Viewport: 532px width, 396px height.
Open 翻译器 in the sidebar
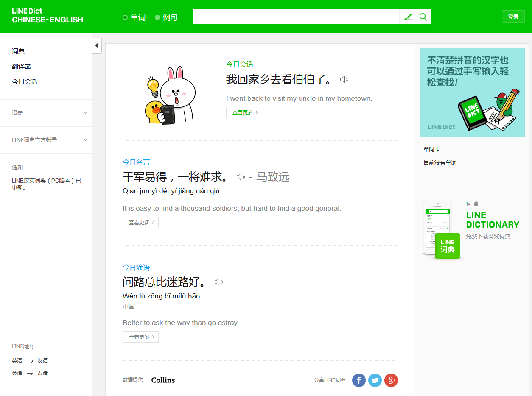pos(22,67)
